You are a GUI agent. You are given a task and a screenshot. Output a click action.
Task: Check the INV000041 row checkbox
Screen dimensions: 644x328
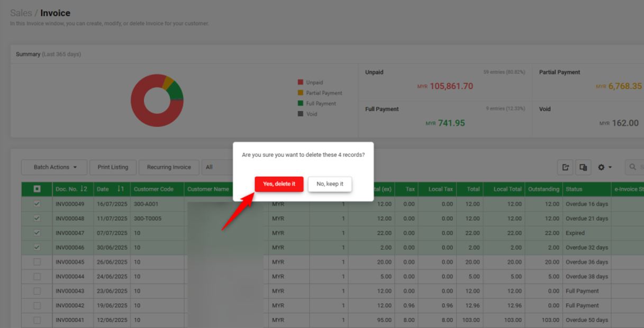pyautogui.click(x=37, y=320)
